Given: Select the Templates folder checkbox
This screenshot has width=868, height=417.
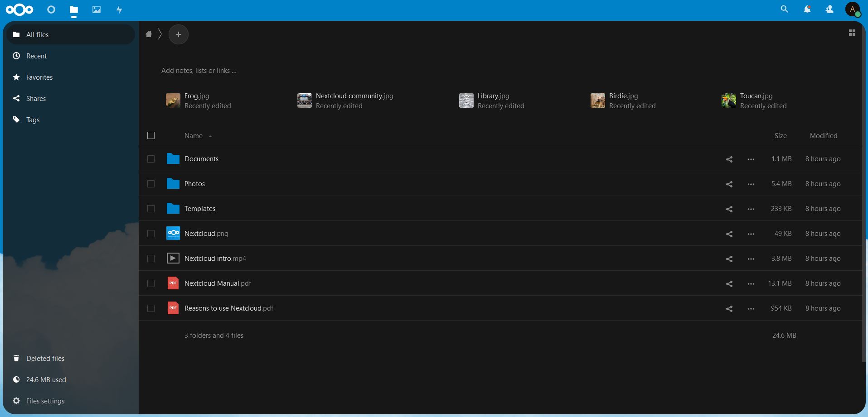Looking at the screenshot, I should tap(151, 209).
